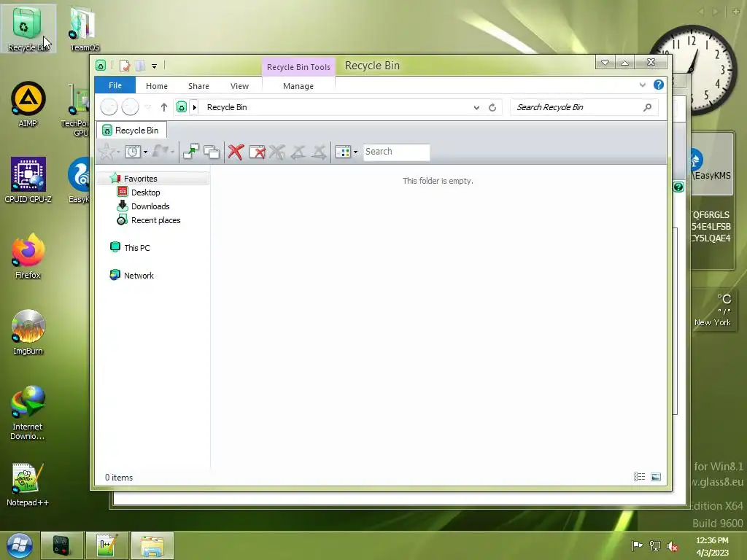Screen dimensions: 747x560
Task: Open the address bar history dropdown
Action: (x=476, y=108)
